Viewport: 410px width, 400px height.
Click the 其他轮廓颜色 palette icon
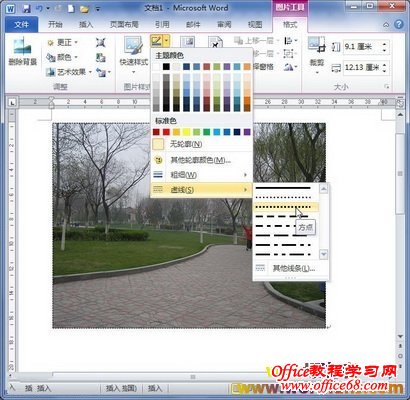(x=159, y=160)
